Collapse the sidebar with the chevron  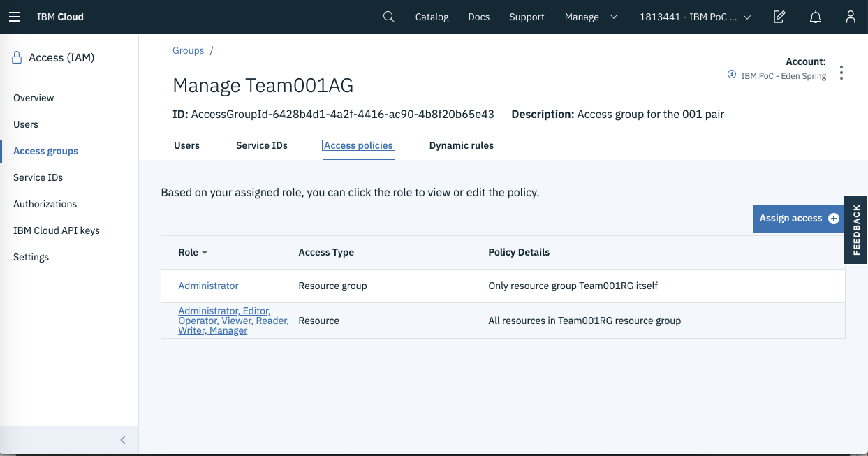(x=123, y=440)
